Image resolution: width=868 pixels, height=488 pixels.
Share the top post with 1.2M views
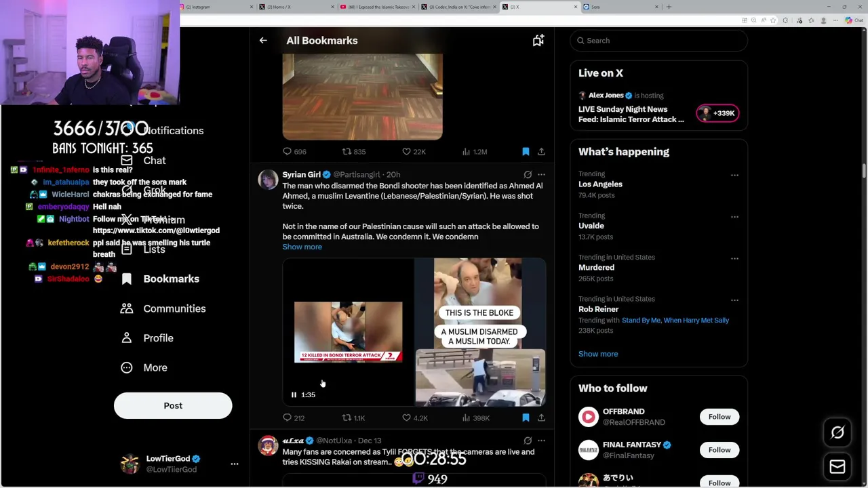(541, 152)
